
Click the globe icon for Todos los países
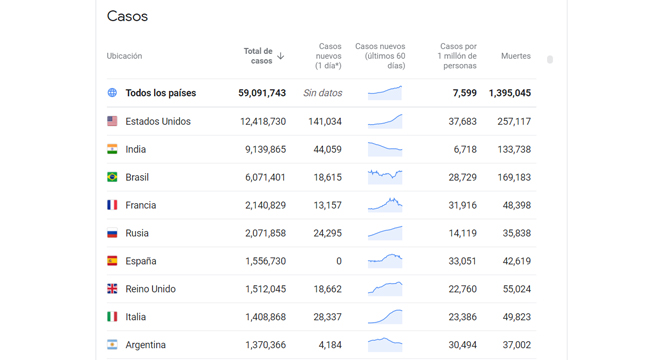click(x=112, y=93)
